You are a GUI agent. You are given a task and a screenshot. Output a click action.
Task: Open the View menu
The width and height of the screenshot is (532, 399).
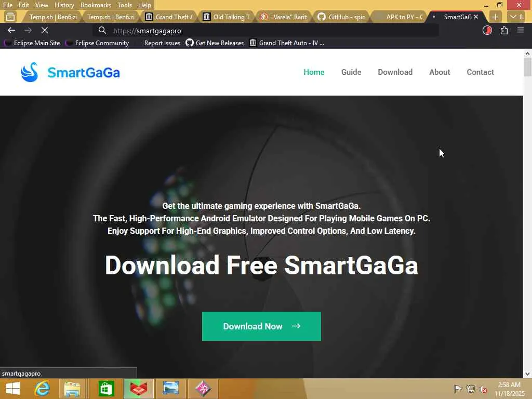pos(42,5)
